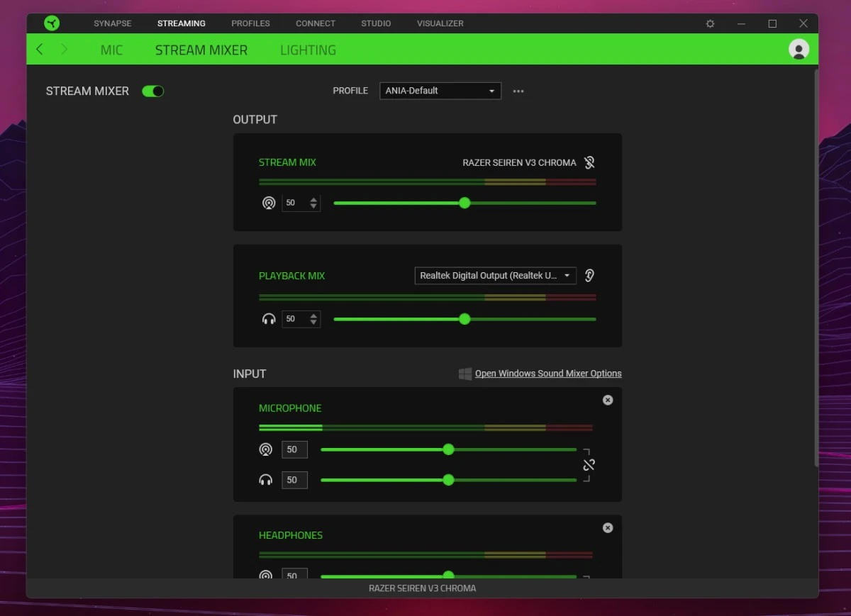Screen dimensions: 851x616
Task: Toggle Playback Mix monitoring ear icon
Action: click(x=589, y=276)
